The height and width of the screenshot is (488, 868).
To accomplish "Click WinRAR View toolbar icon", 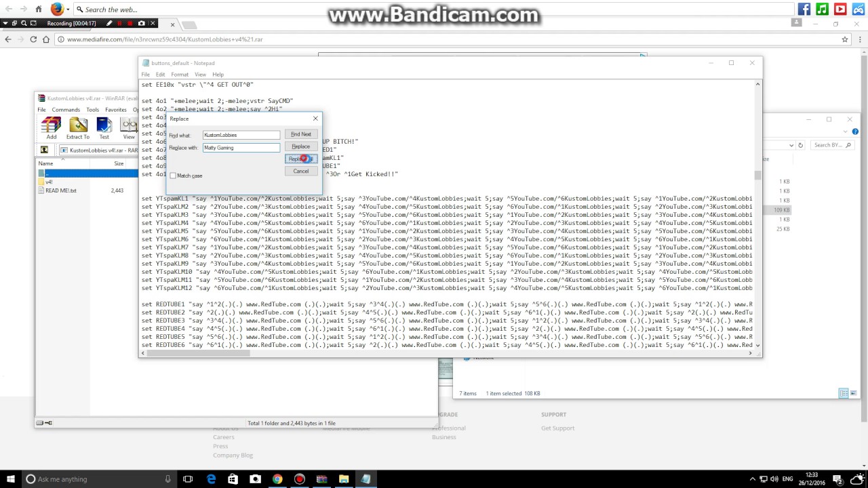I will click(129, 128).
